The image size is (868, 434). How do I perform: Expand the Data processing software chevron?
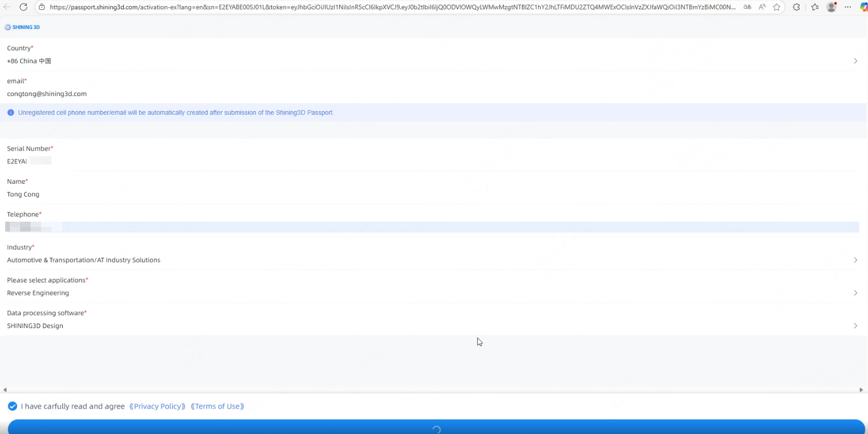click(x=856, y=326)
